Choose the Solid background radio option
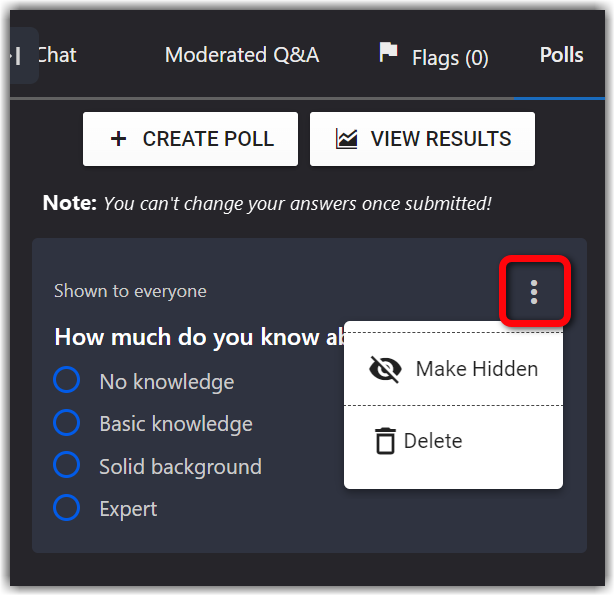The image size is (615, 596). tap(66, 466)
